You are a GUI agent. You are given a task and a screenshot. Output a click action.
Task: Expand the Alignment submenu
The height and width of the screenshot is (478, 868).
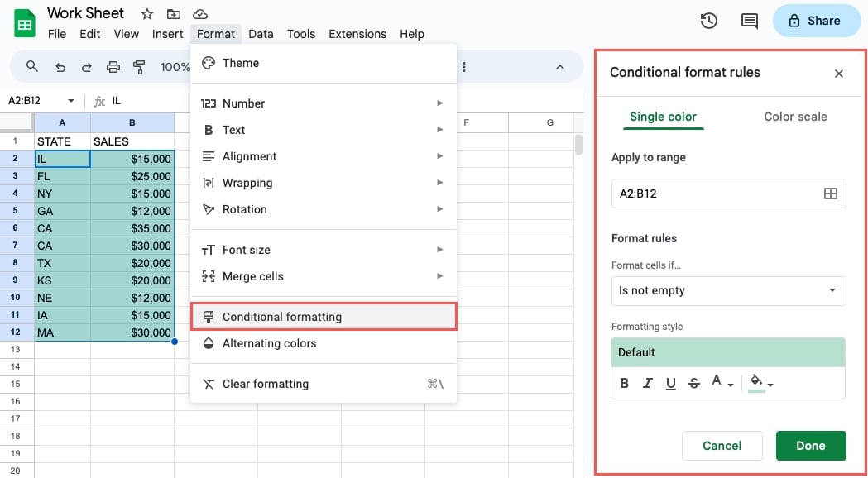tap(324, 156)
